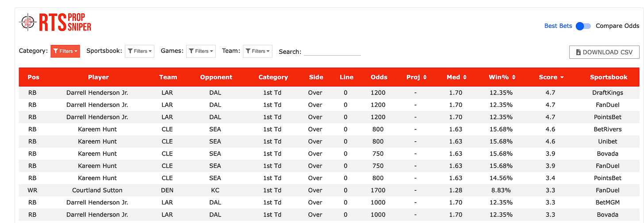
Task: Select the BetMGM sportsbook cell
Action: point(608,202)
